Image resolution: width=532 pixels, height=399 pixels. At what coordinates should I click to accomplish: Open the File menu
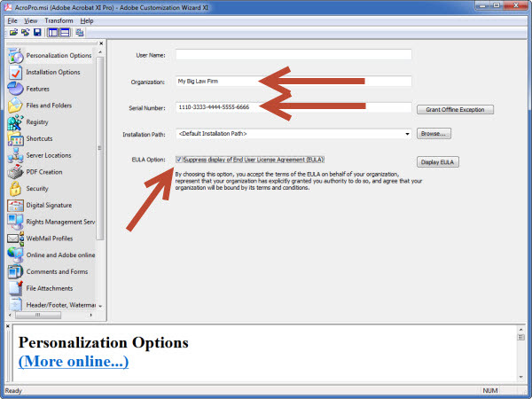point(12,20)
